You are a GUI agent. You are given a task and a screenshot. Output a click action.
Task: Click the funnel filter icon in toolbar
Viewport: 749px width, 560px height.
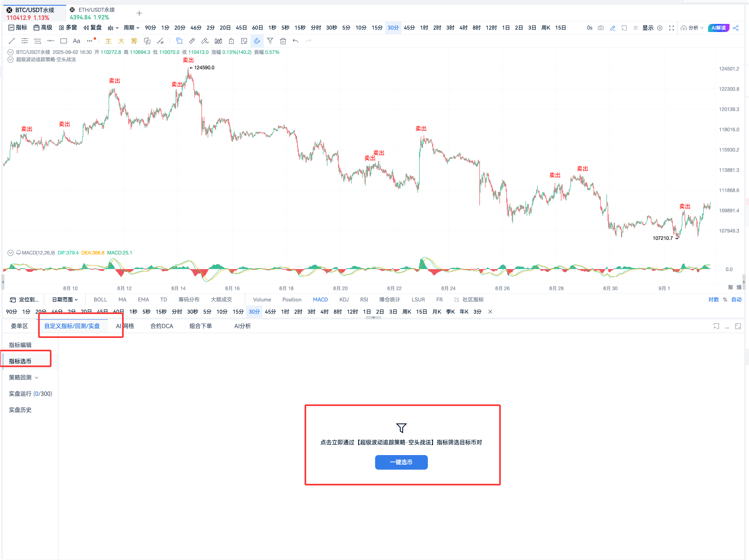point(270,41)
